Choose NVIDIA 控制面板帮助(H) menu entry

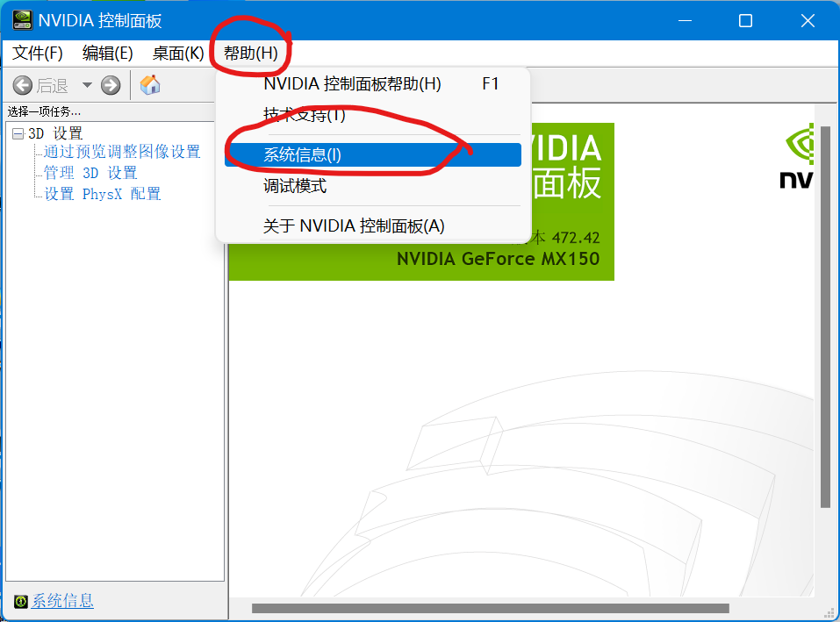(x=373, y=83)
